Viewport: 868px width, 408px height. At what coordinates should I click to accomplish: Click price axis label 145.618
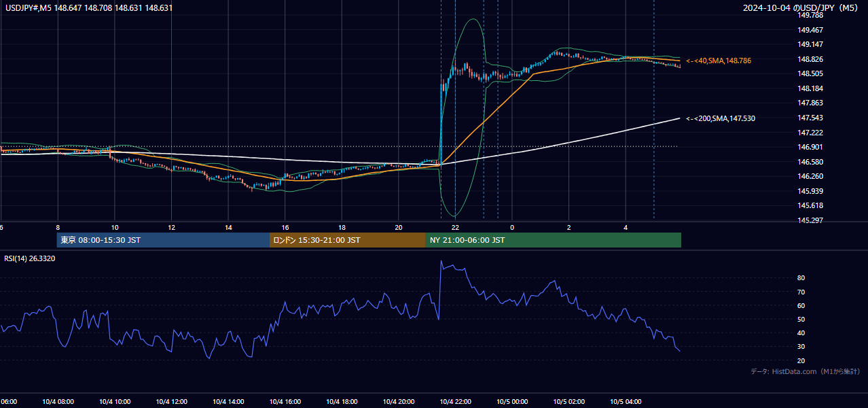click(x=810, y=205)
